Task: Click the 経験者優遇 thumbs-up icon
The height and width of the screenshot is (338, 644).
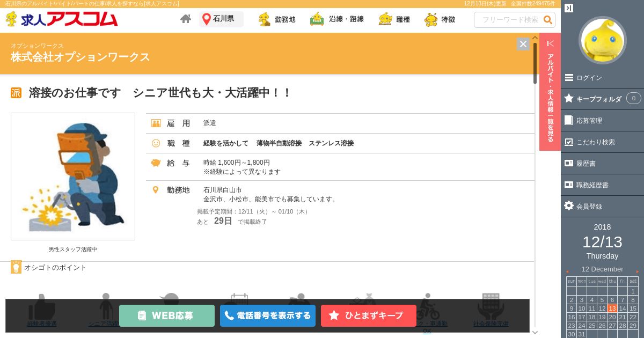Action: [42, 307]
